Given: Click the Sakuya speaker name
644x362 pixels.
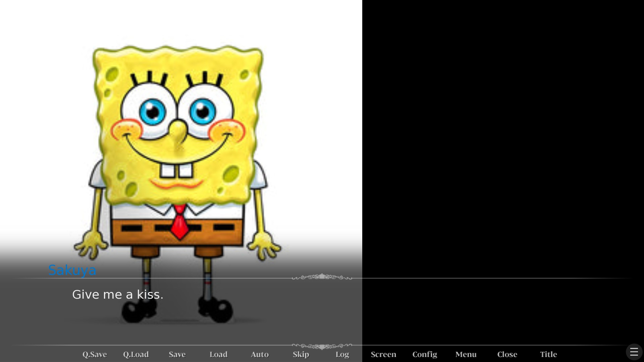Looking at the screenshot, I should [x=72, y=270].
